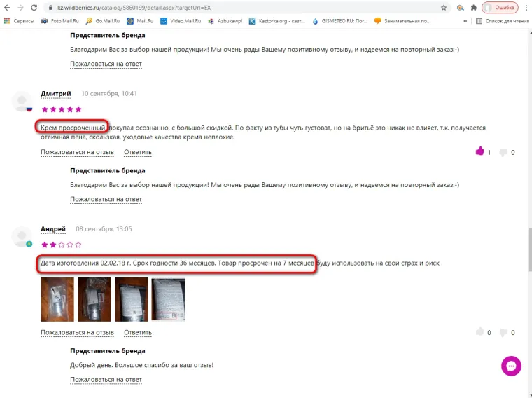The height and width of the screenshot is (398, 532).
Task: Open Андрей's first review photo thumbnail
Action: pyautogui.click(x=57, y=299)
